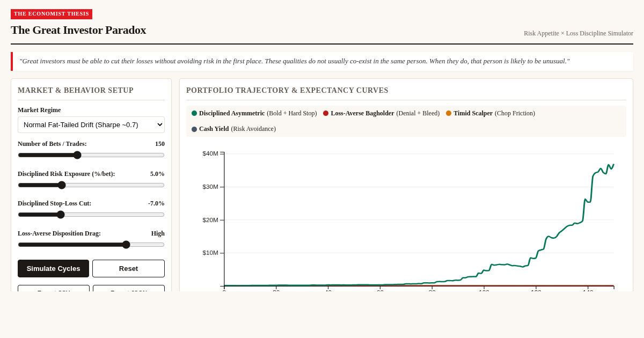644x338 pixels.
Task: Click the Reset button
Action: pyautogui.click(x=128, y=268)
